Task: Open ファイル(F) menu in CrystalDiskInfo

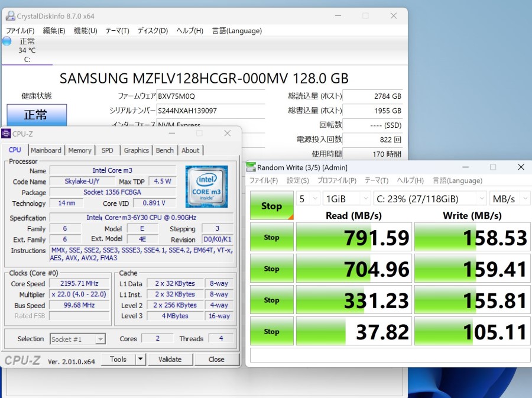Action: pyautogui.click(x=20, y=31)
